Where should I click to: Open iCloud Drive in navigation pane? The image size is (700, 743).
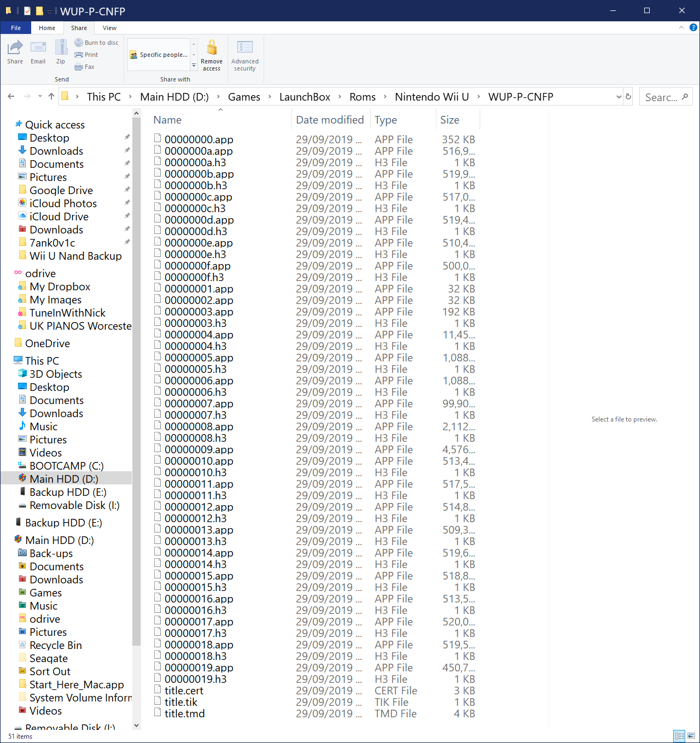(59, 217)
